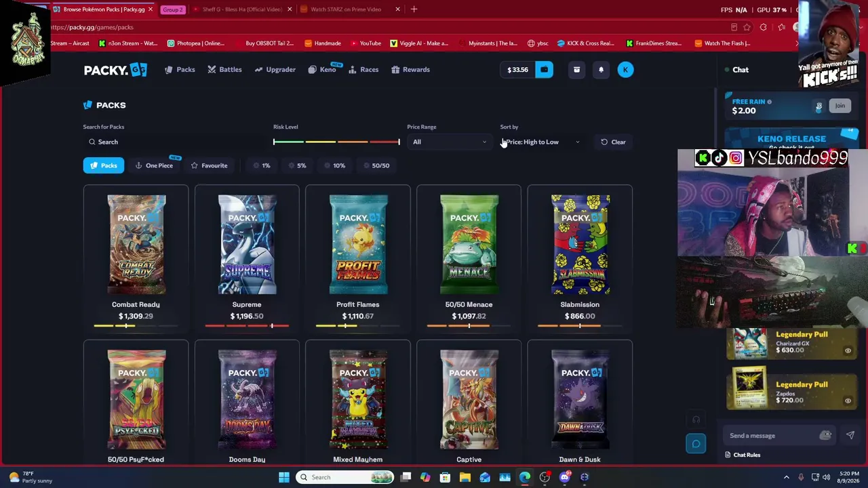Open Discord from the taskbar
The height and width of the screenshot is (488, 868).
click(x=565, y=477)
